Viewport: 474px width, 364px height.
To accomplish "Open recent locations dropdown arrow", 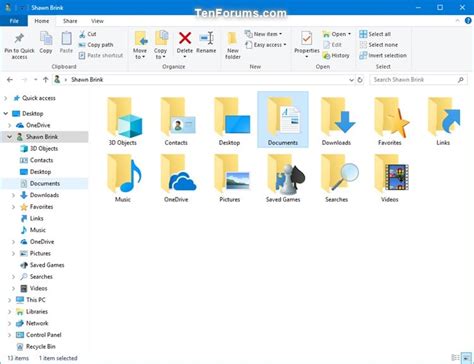I will 35,80.
